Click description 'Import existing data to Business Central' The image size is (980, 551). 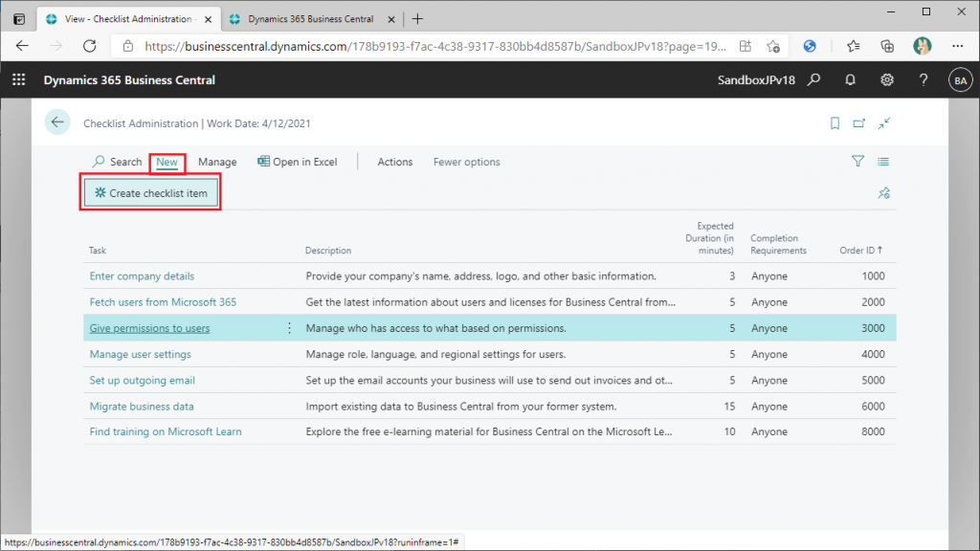(x=461, y=407)
